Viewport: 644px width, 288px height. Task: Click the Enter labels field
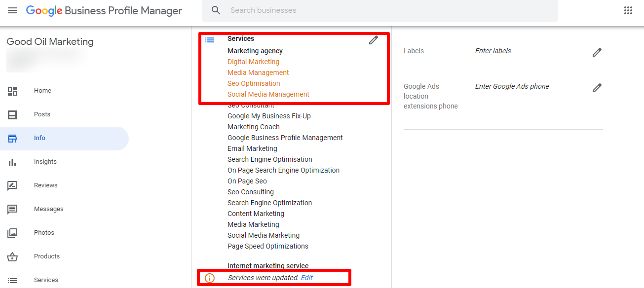coord(493,51)
